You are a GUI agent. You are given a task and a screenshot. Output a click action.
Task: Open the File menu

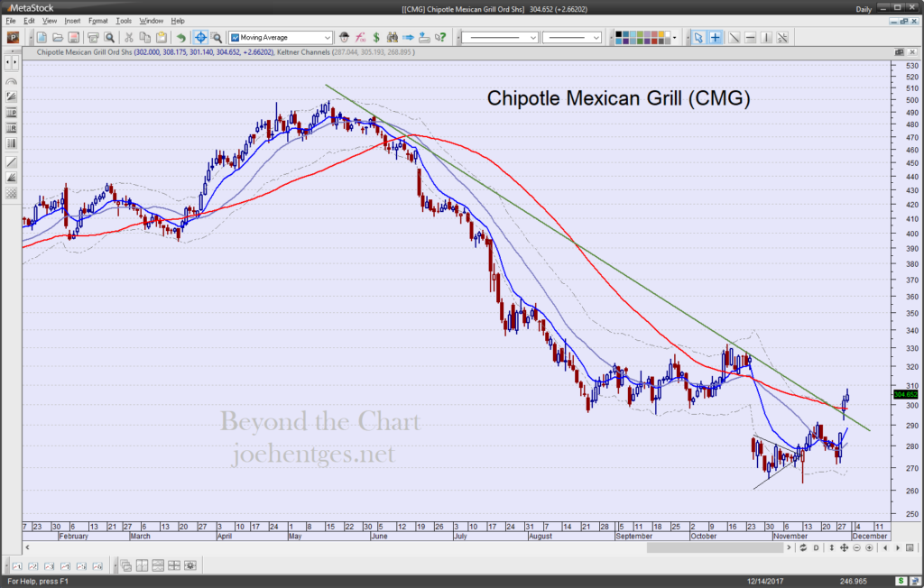(x=11, y=21)
